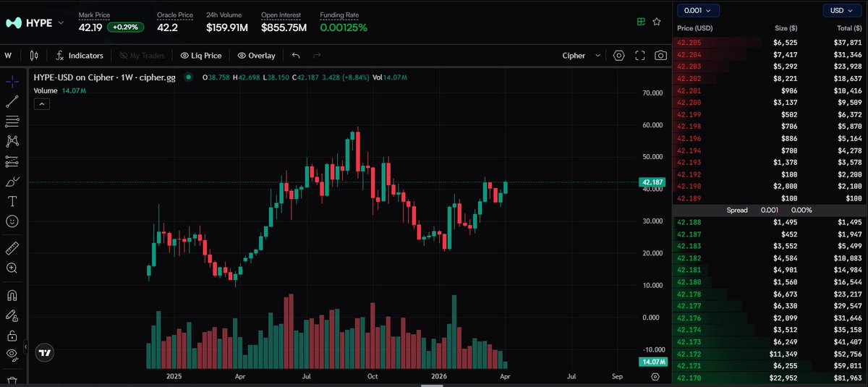Select the XABCD pattern tool
Viewport: 868px width, 387px height.
point(12,141)
